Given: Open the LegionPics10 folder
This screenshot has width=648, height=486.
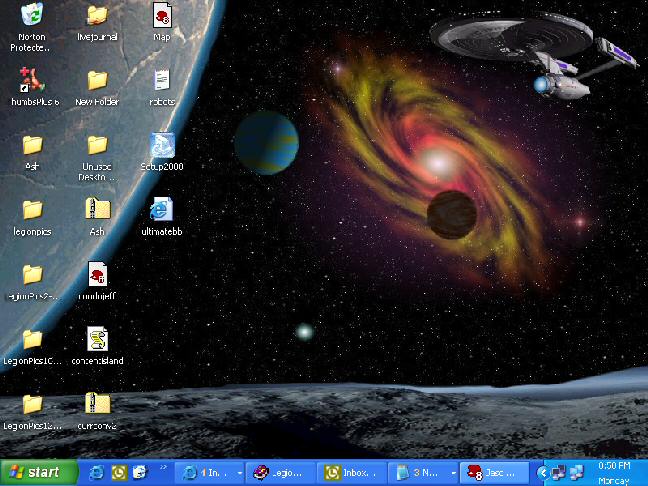Looking at the screenshot, I should pos(32,339).
